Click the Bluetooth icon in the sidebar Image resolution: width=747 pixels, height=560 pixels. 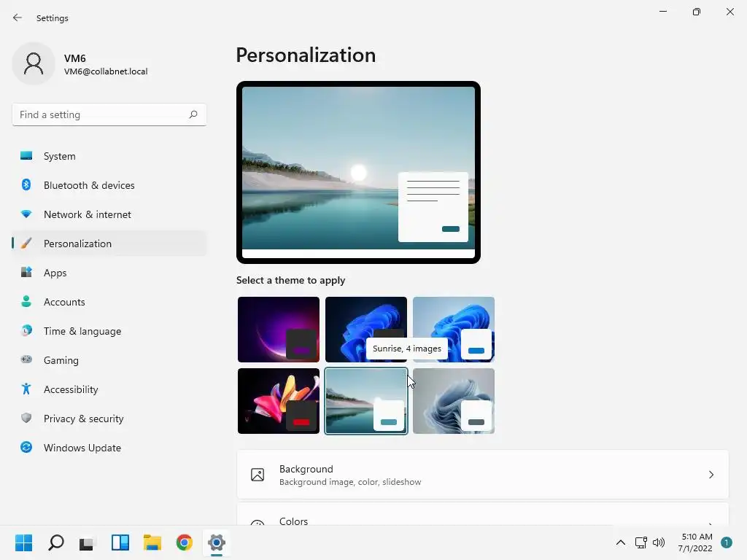[x=26, y=184]
